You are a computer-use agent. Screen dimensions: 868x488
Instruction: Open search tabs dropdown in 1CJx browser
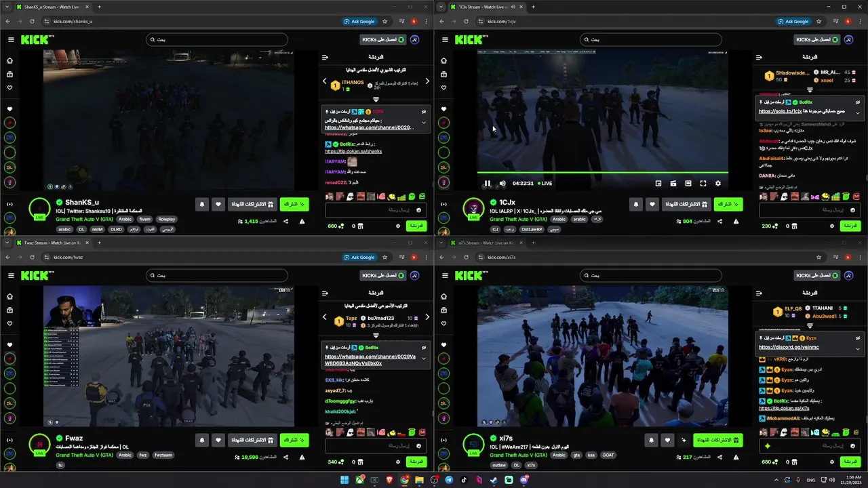tap(441, 7)
